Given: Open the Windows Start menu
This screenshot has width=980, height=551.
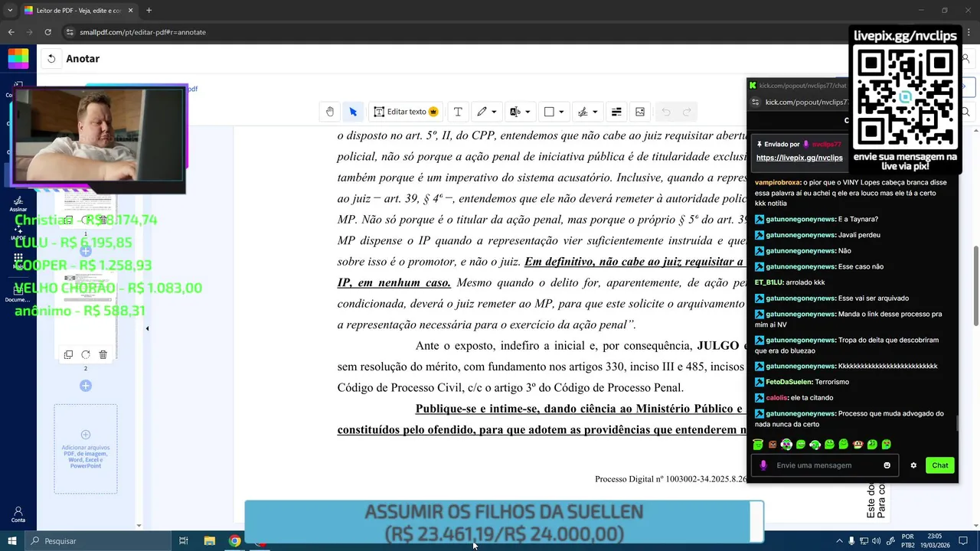Looking at the screenshot, I should click(12, 541).
